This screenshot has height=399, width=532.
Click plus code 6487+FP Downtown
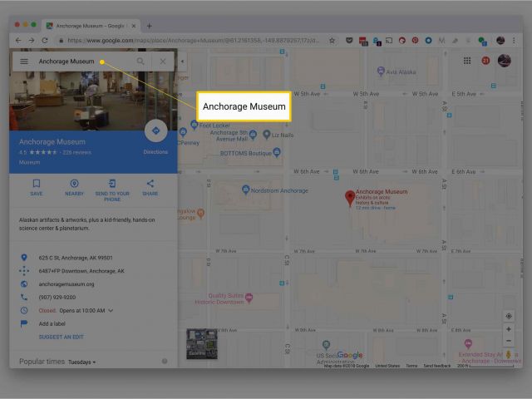[81, 271]
